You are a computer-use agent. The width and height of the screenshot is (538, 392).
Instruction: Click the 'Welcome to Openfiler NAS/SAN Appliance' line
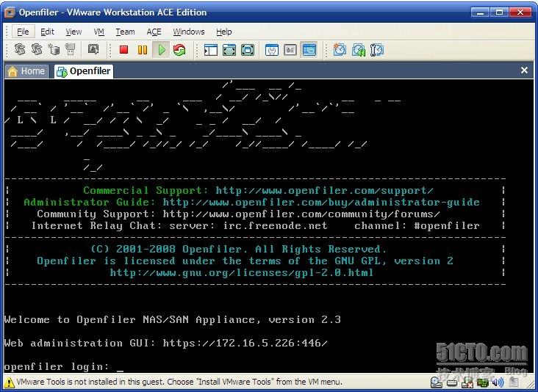172,320
